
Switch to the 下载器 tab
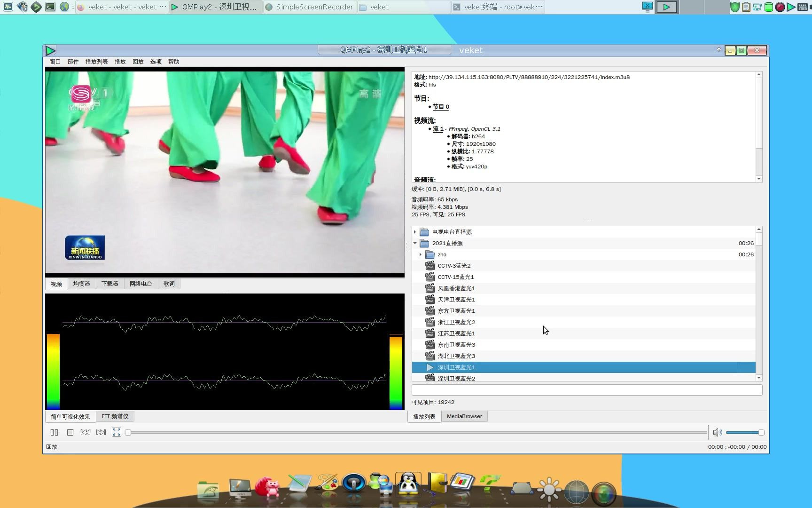110,284
